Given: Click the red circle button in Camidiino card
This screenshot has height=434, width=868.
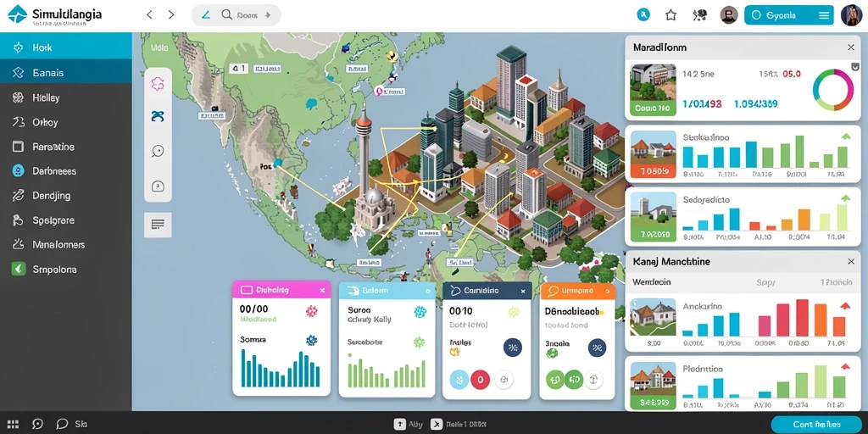Looking at the screenshot, I should (x=480, y=380).
